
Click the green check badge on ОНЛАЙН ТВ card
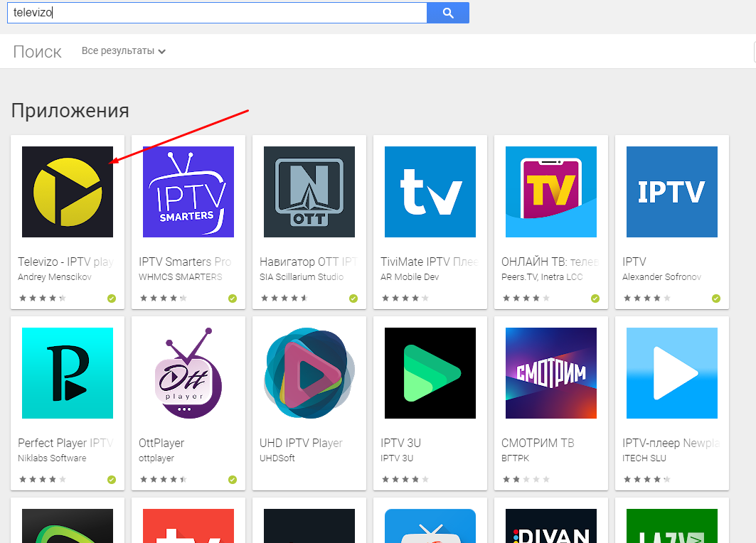pos(595,299)
